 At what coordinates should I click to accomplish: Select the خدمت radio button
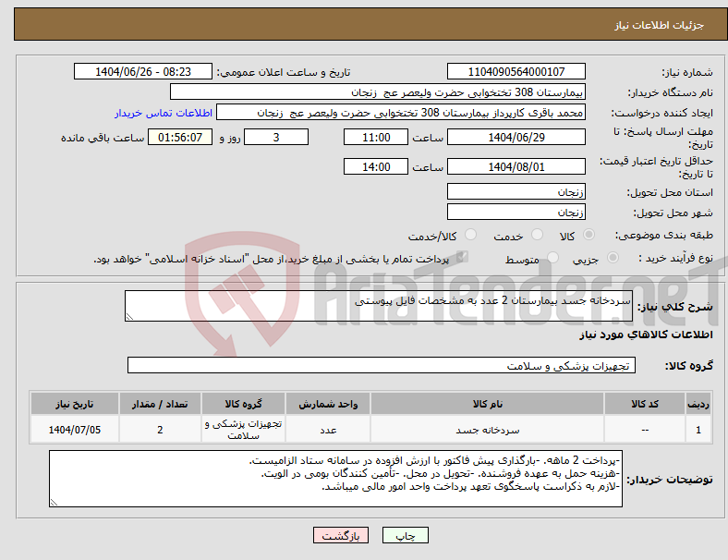coord(537,235)
